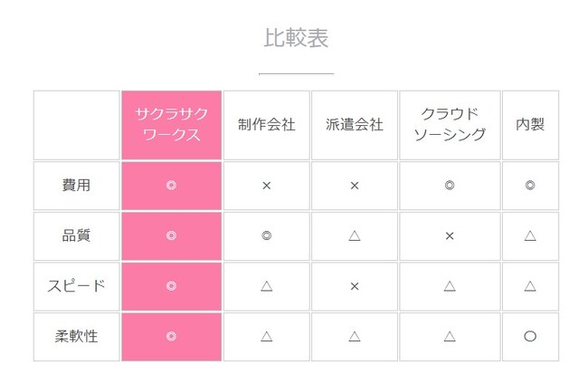Viewport: 588px width, 374px height.
Task: Click the triangle for 派遣会社 品質
Action: click(x=355, y=235)
